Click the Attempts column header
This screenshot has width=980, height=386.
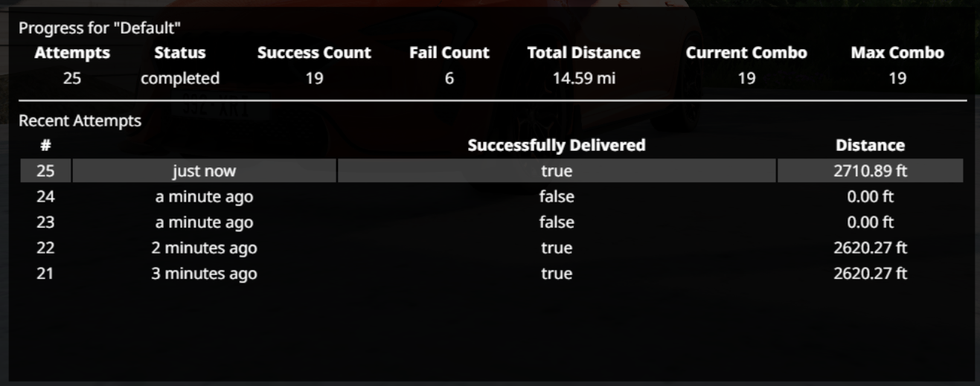[x=72, y=53]
